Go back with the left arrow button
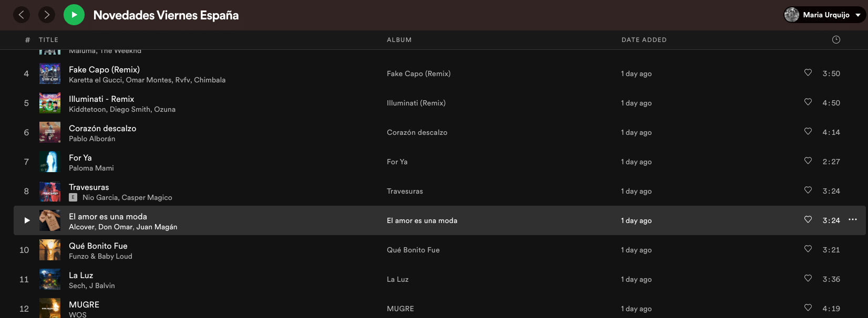 22,15
